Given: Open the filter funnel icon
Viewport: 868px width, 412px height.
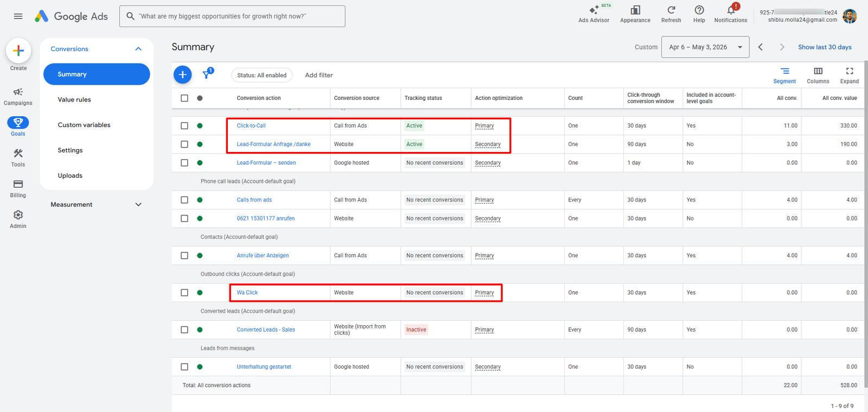Looking at the screenshot, I should pos(207,74).
